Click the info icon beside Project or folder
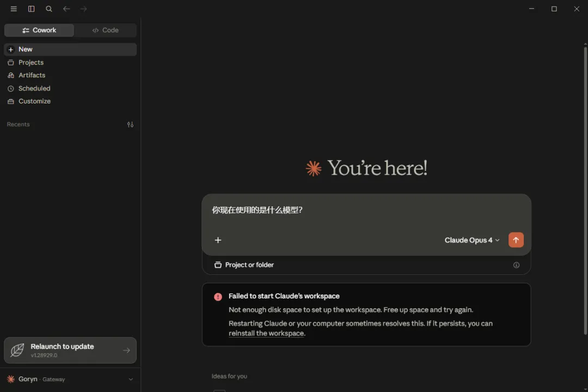 [516, 265]
